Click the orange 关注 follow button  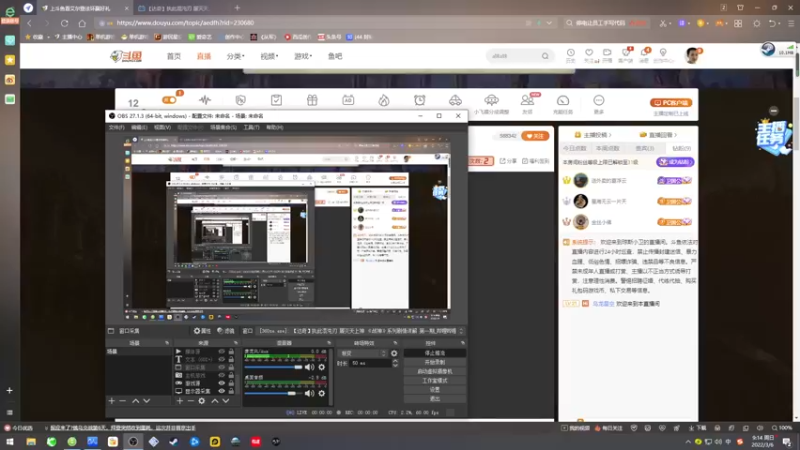535,136
